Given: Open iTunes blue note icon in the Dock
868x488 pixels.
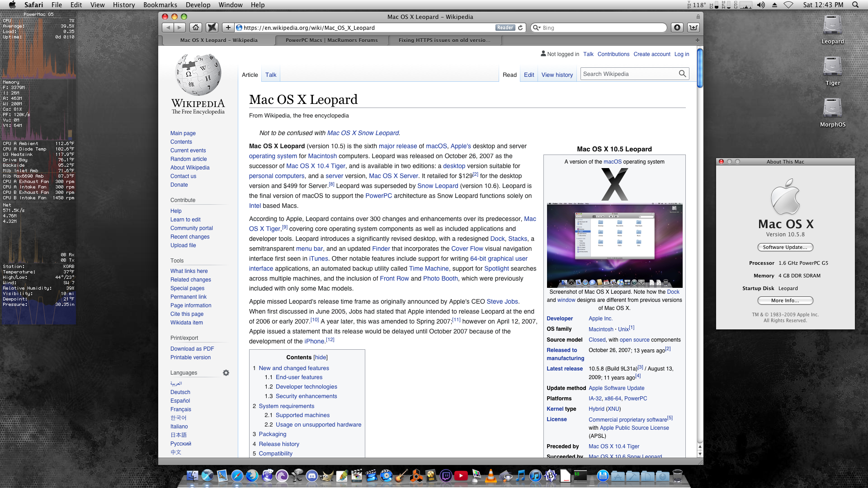Looking at the screenshot, I should pyautogui.click(x=535, y=475).
